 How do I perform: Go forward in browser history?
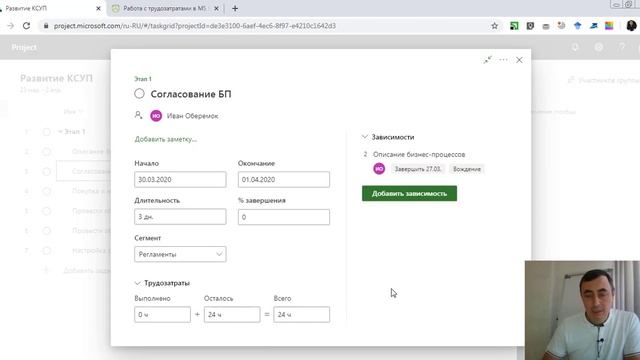pos(11,26)
